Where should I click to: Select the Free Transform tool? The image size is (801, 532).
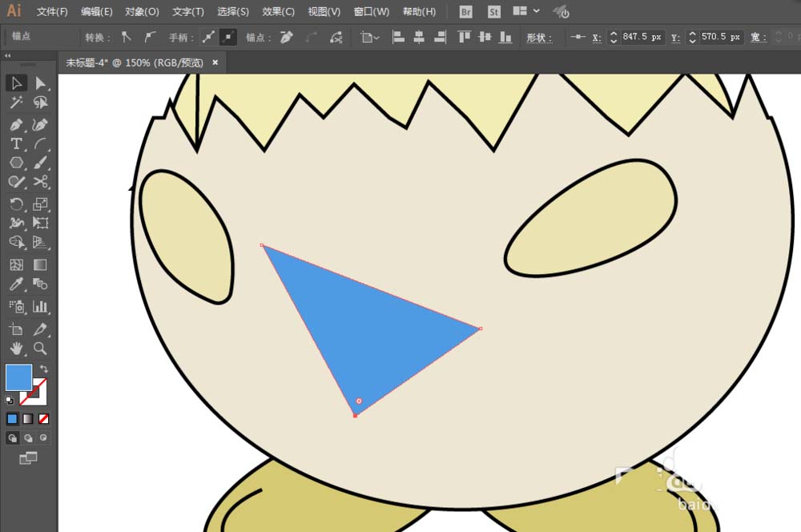click(x=40, y=223)
